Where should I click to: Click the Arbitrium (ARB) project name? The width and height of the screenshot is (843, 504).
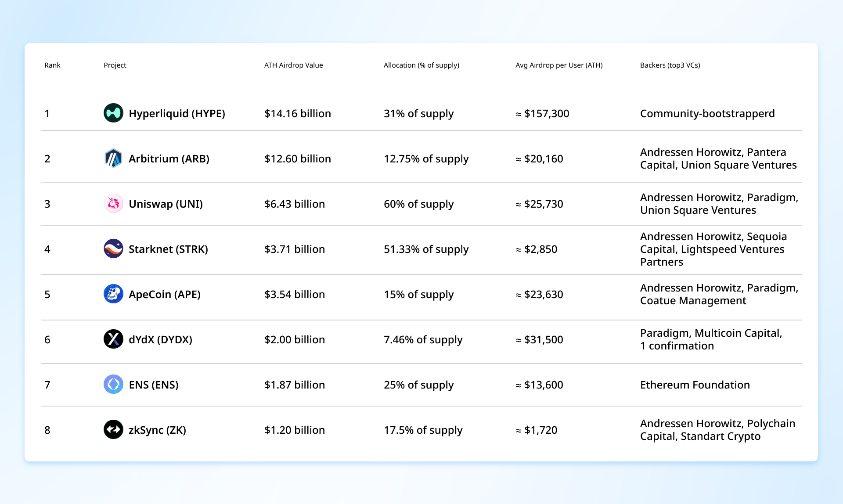click(x=169, y=159)
